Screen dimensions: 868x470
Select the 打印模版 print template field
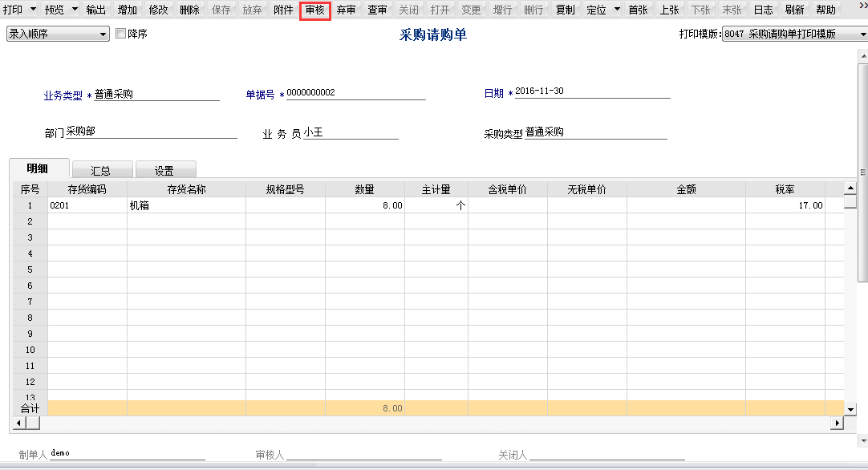pos(794,33)
